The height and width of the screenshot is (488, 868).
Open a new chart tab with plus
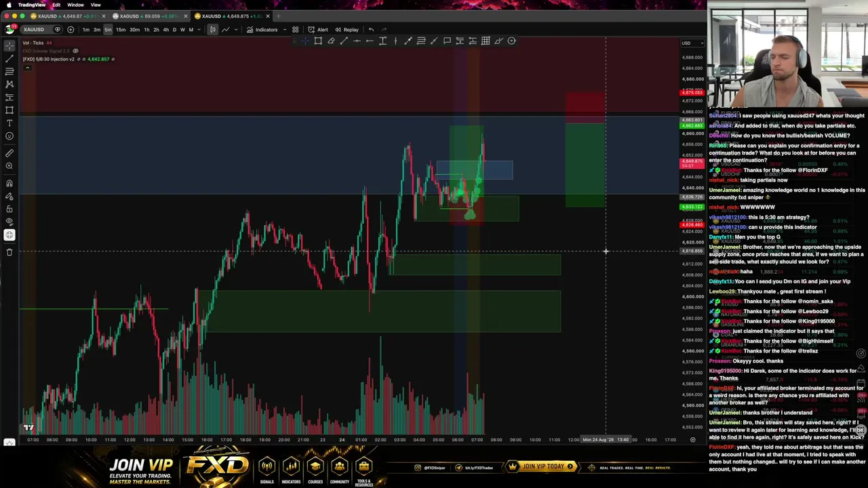(x=278, y=16)
